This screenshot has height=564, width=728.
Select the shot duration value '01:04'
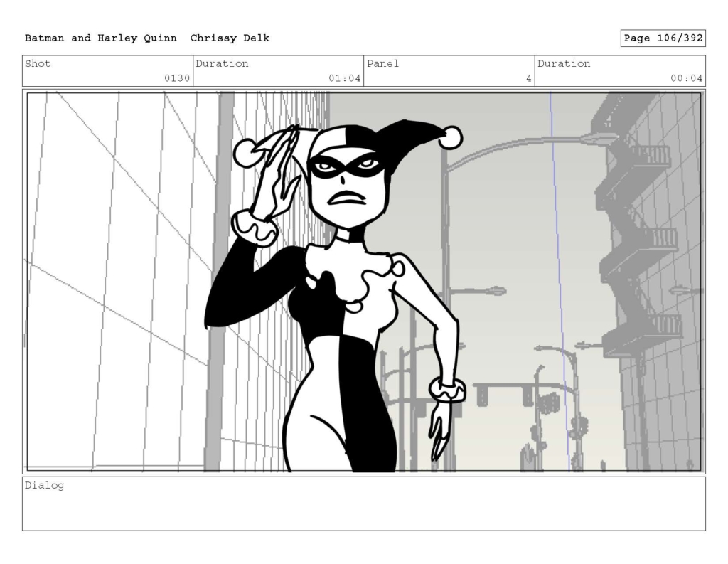(345, 78)
